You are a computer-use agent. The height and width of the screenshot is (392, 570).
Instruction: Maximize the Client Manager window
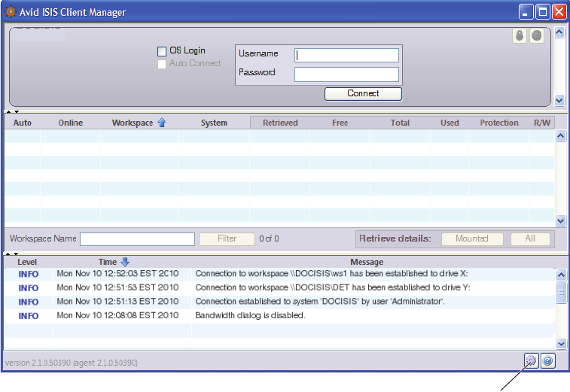tap(543, 12)
